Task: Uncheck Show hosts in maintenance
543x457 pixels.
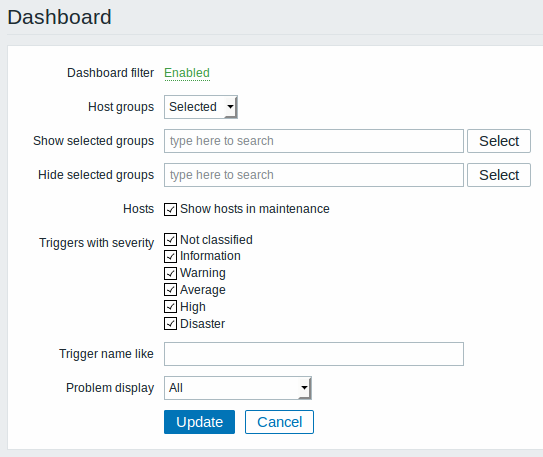Action: tap(170, 209)
